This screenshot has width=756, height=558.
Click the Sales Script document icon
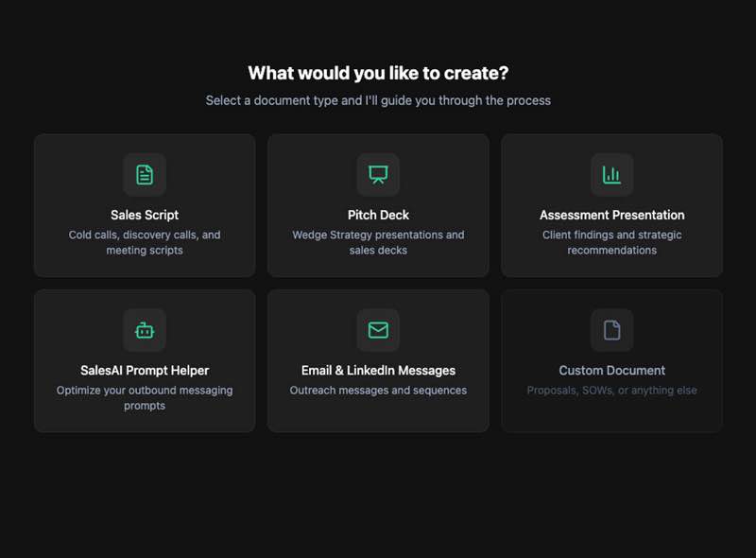click(x=145, y=175)
